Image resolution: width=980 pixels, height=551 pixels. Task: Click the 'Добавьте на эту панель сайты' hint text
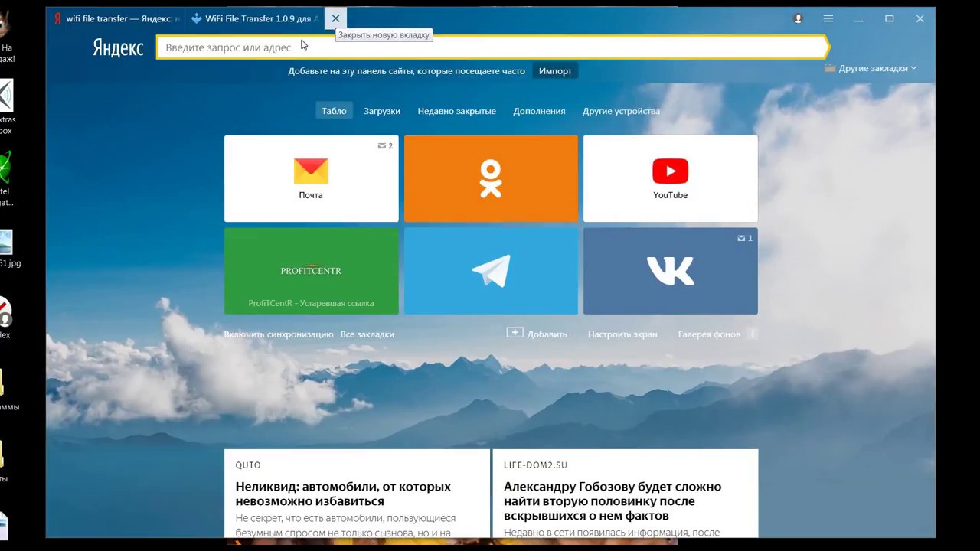[407, 71]
